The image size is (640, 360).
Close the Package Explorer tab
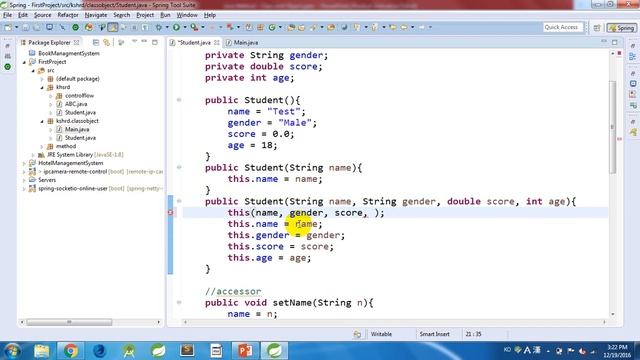pyautogui.click(x=77, y=42)
